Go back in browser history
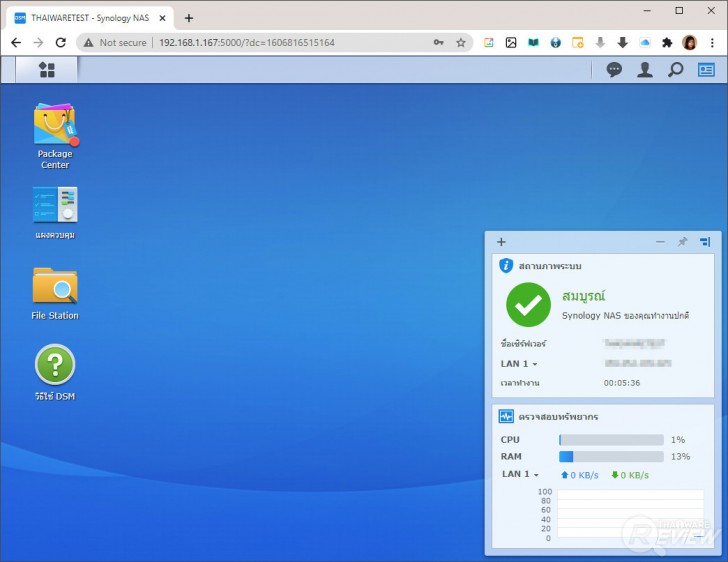Image resolution: width=728 pixels, height=562 pixels. [16, 43]
